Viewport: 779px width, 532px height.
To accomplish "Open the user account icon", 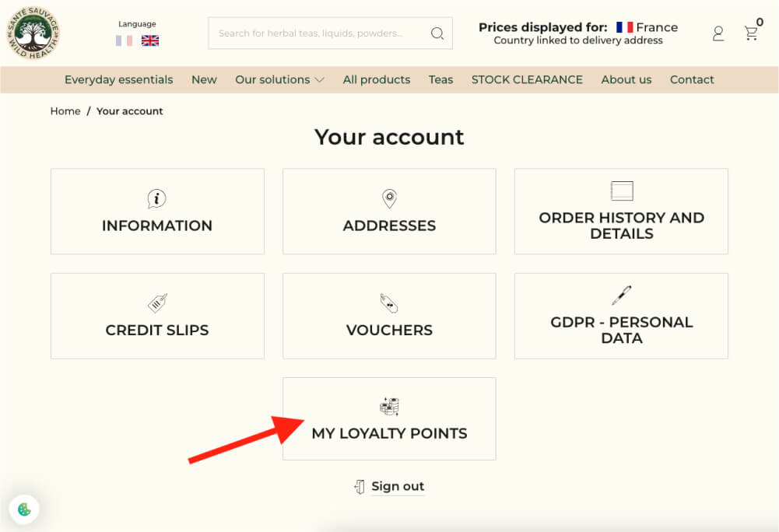I will point(718,33).
